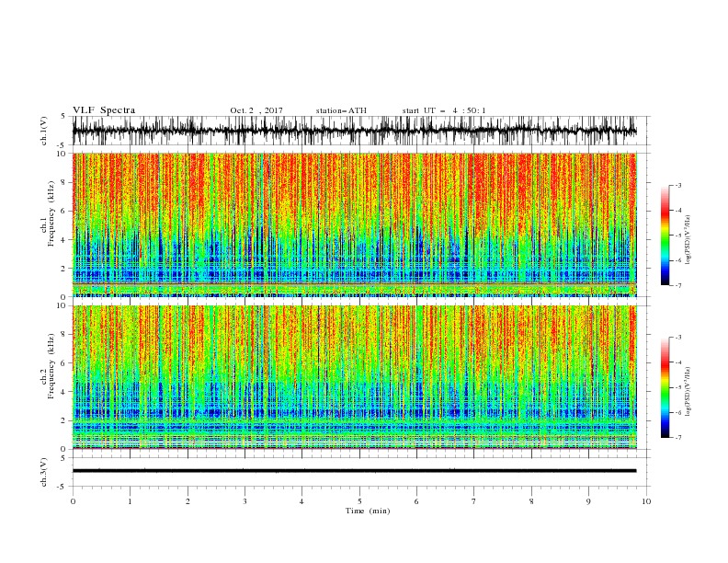Click the ch.1 spectrogram plot area
The image size is (728, 563).
click(354, 224)
